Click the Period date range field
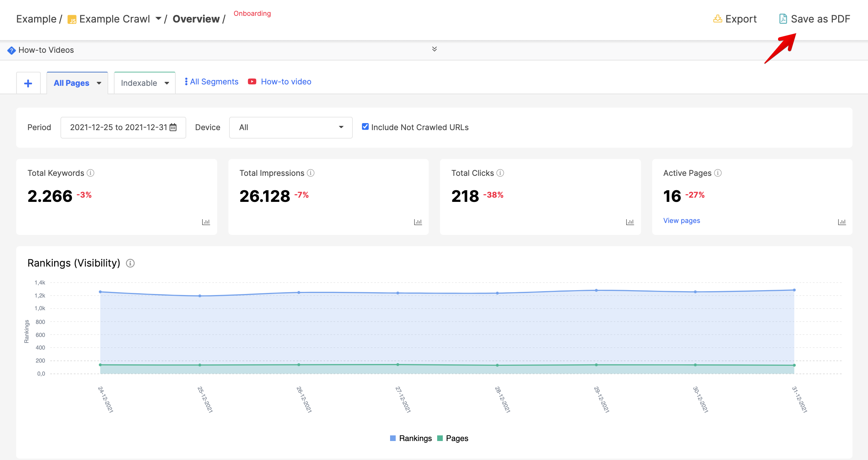 click(123, 127)
